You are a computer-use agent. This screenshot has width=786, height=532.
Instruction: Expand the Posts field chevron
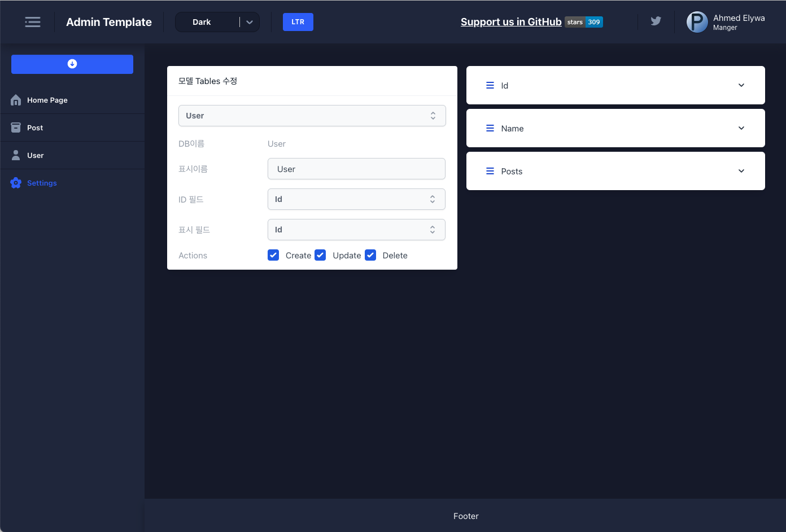741,171
